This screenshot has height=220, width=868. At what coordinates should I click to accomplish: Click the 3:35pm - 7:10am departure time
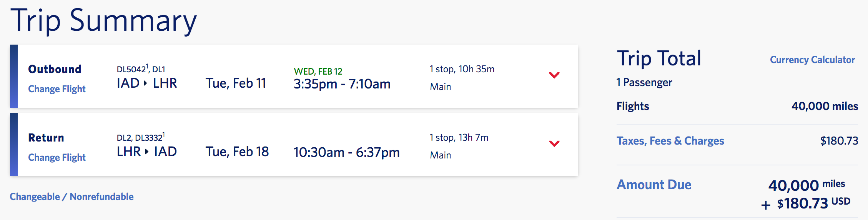click(342, 84)
